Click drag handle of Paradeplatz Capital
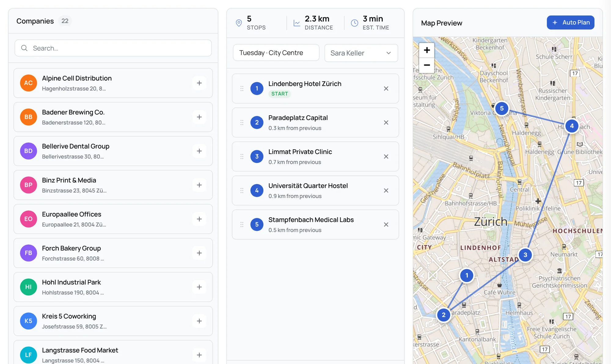 [242, 123]
